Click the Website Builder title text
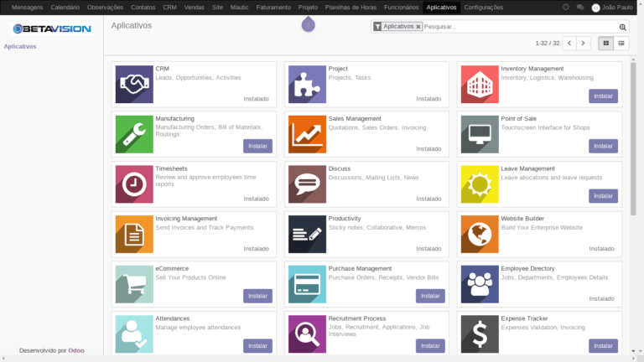 click(522, 219)
